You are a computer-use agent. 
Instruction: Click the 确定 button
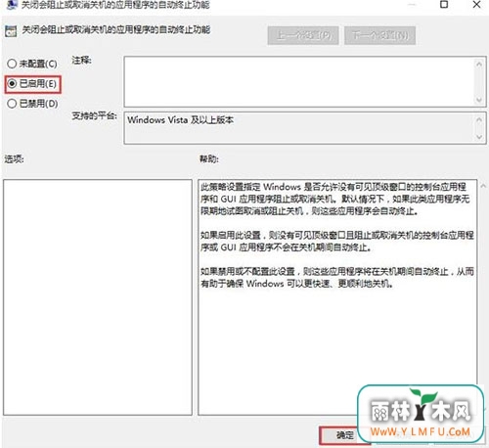click(344, 435)
